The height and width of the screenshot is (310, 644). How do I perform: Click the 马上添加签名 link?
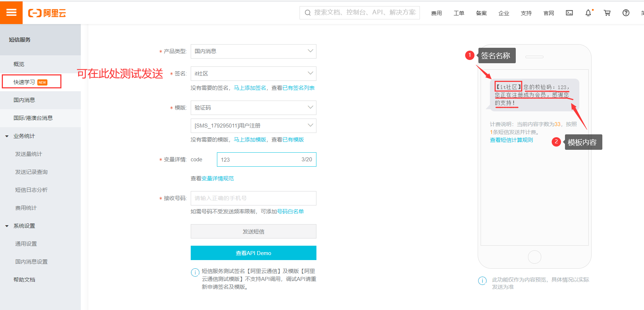pos(250,88)
